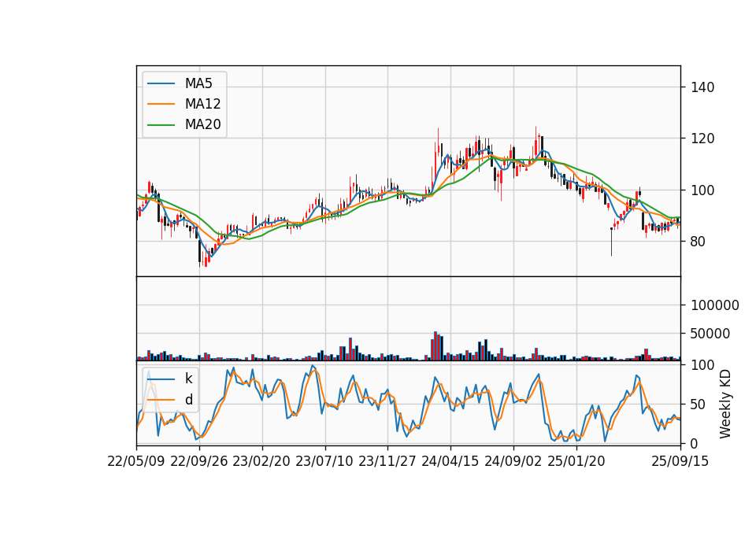Click the 50 label on KD axis
Viewport: 756px width, 543px height.
tap(699, 404)
